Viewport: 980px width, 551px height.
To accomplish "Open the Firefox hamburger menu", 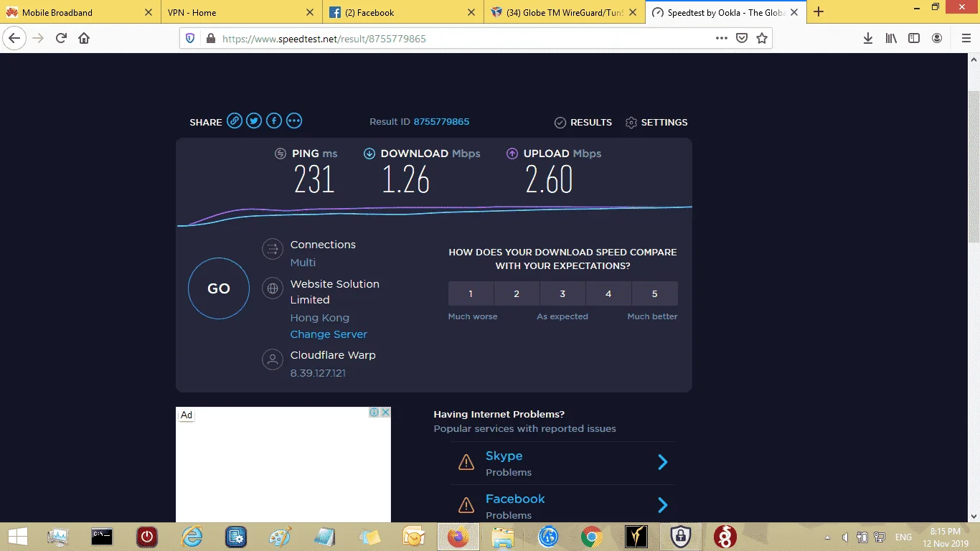I will (x=965, y=38).
